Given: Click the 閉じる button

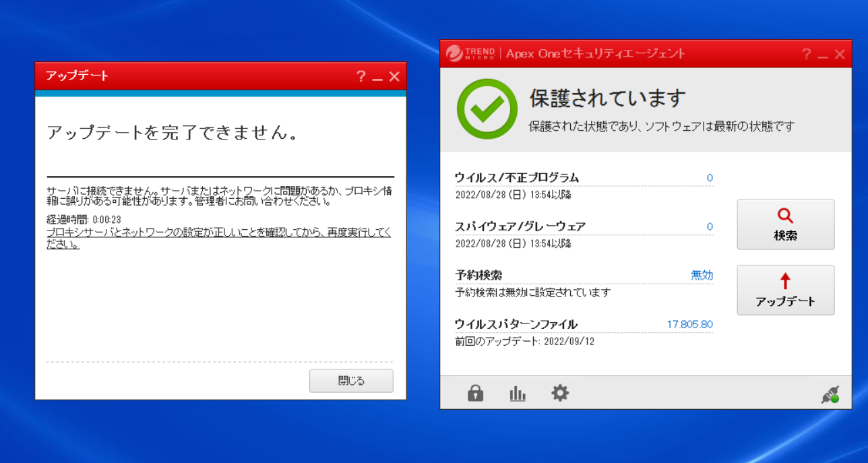Looking at the screenshot, I should (x=350, y=381).
